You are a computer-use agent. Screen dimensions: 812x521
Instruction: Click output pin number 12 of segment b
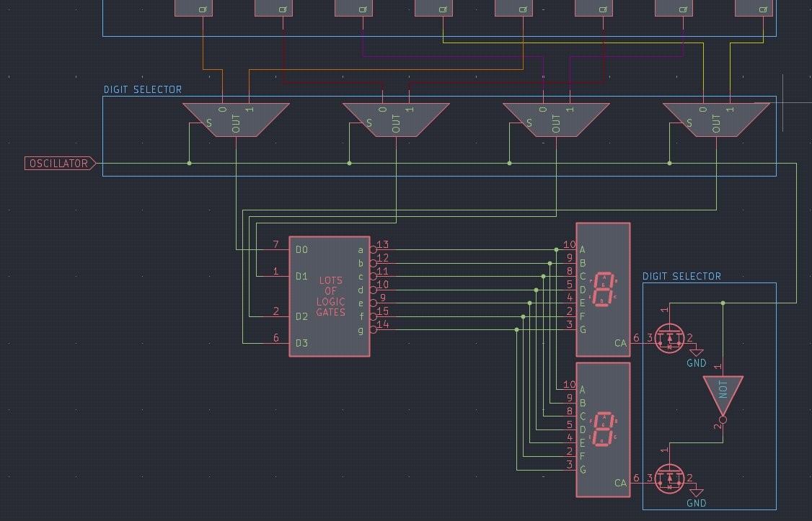pyautogui.click(x=383, y=258)
